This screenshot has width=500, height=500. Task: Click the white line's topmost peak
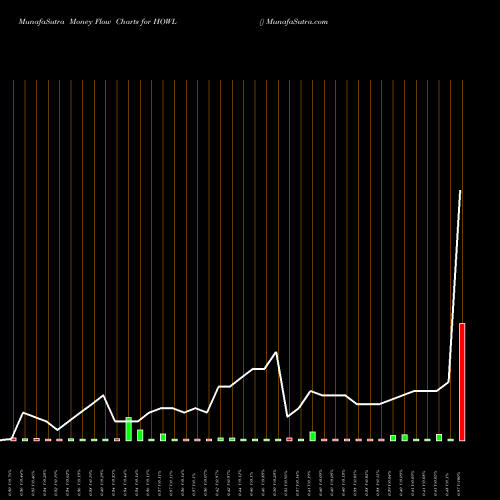pyautogui.click(x=460, y=191)
